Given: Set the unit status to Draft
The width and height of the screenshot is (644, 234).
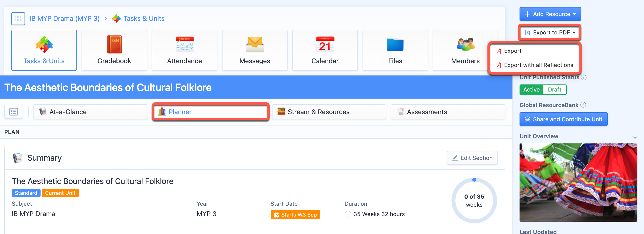Looking at the screenshot, I should point(555,89).
